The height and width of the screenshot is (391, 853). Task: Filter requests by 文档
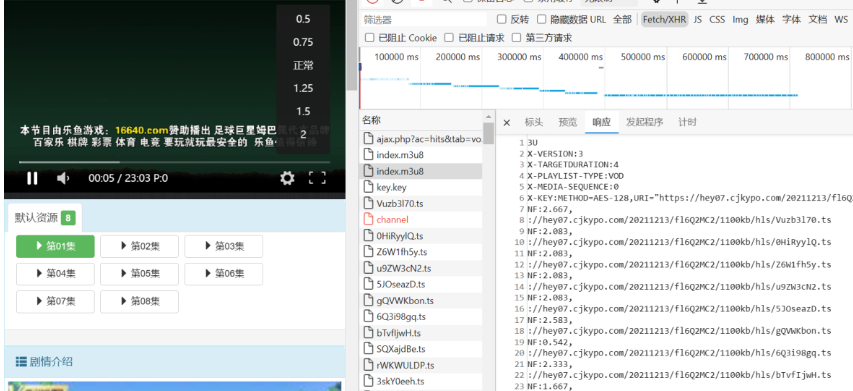click(818, 20)
